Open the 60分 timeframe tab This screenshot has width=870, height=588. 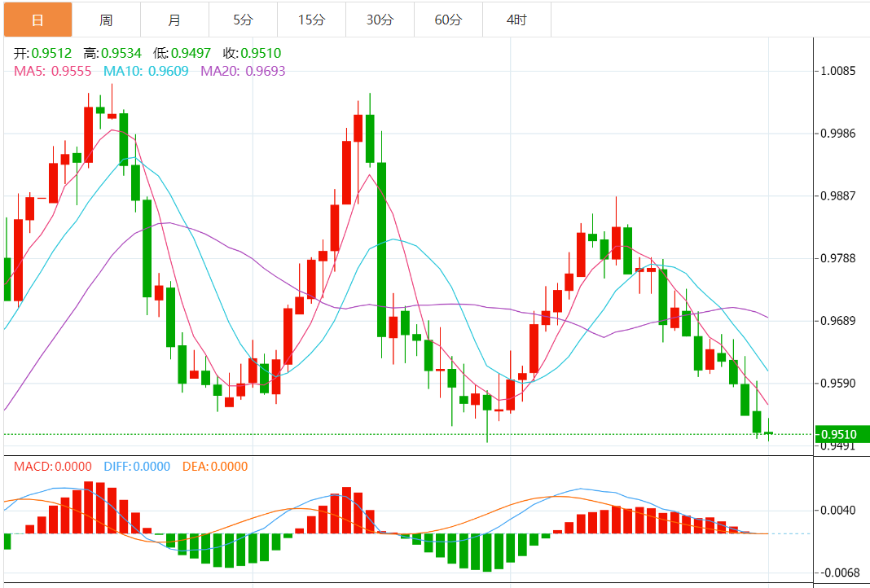click(x=448, y=20)
